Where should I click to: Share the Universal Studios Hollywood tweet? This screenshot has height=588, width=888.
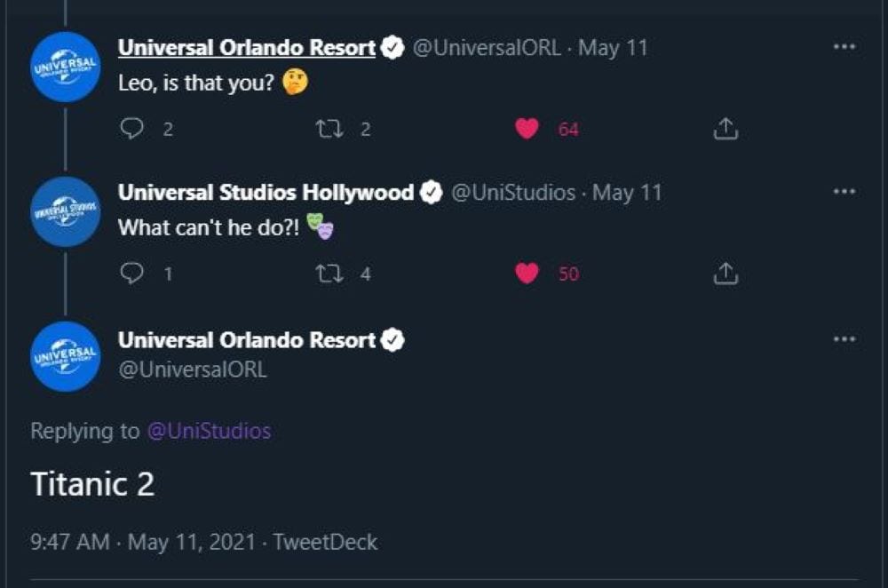pyautogui.click(x=725, y=273)
